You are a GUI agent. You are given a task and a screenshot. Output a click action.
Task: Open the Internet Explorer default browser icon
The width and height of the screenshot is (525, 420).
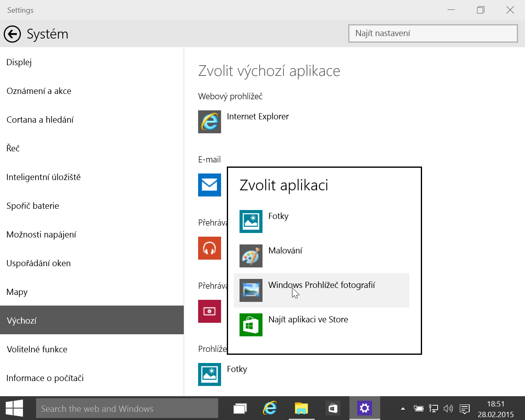pos(210,122)
